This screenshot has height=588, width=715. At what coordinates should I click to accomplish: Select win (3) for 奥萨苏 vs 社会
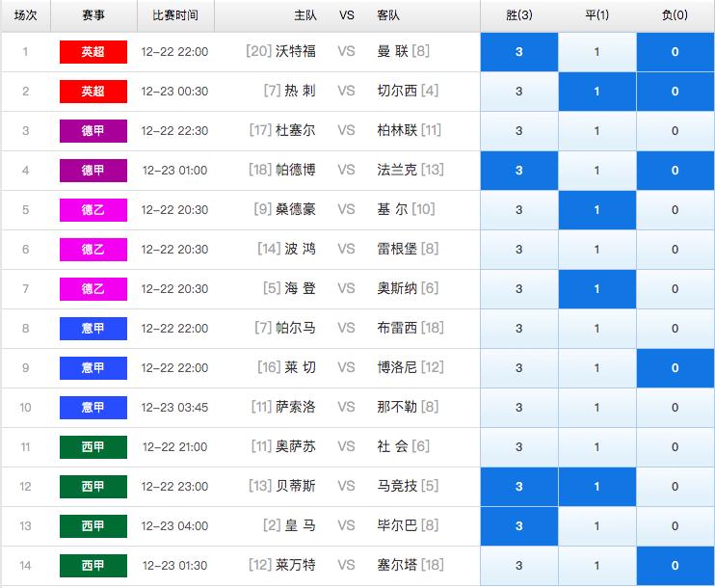click(519, 447)
